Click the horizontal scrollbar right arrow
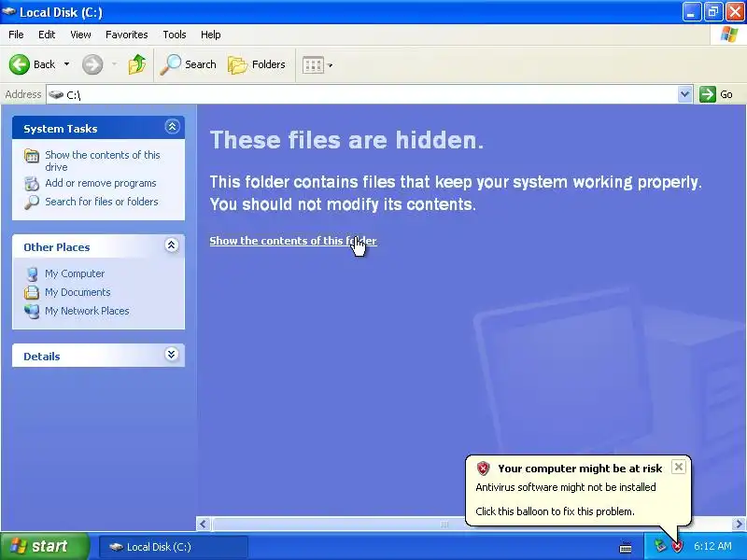Viewport: 747px width, 560px height. click(739, 524)
